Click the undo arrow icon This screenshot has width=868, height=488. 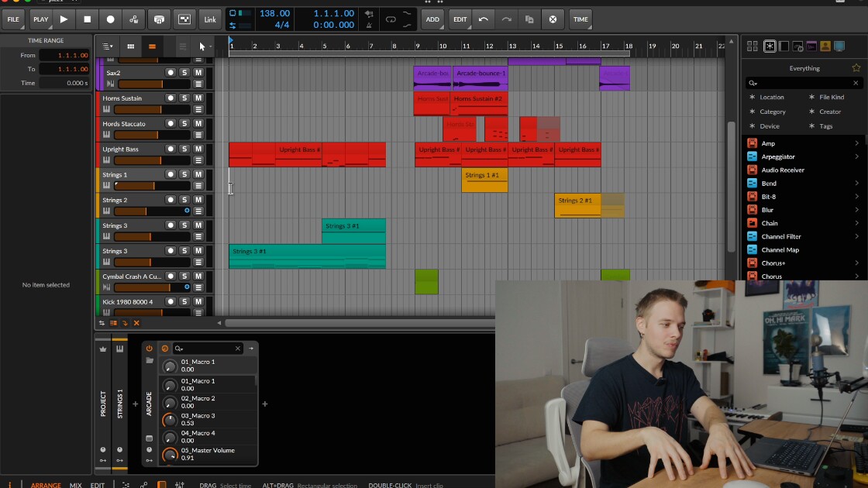(484, 19)
